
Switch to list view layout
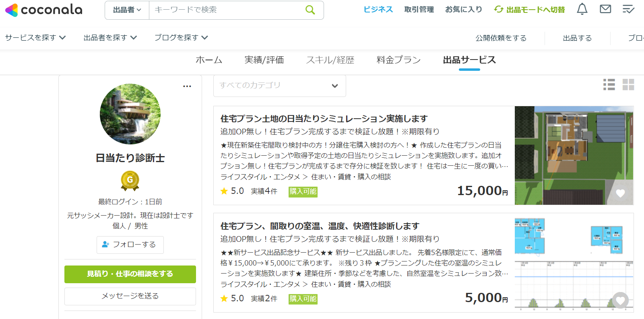click(609, 84)
